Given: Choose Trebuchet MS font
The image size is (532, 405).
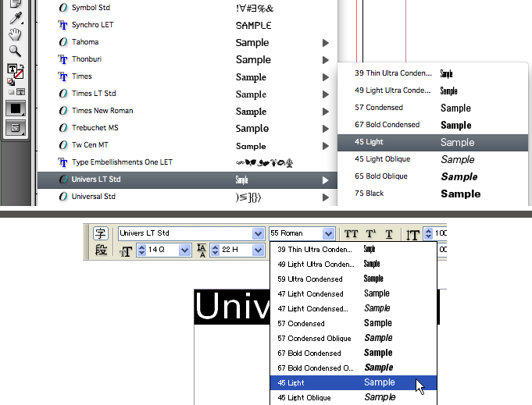Looking at the screenshot, I should tap(187, 128).
